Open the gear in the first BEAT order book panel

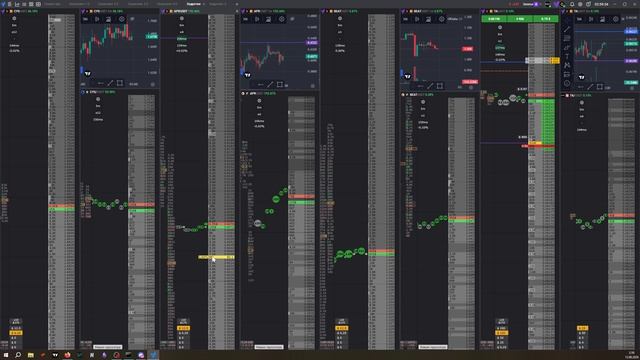tap(340, 19)
